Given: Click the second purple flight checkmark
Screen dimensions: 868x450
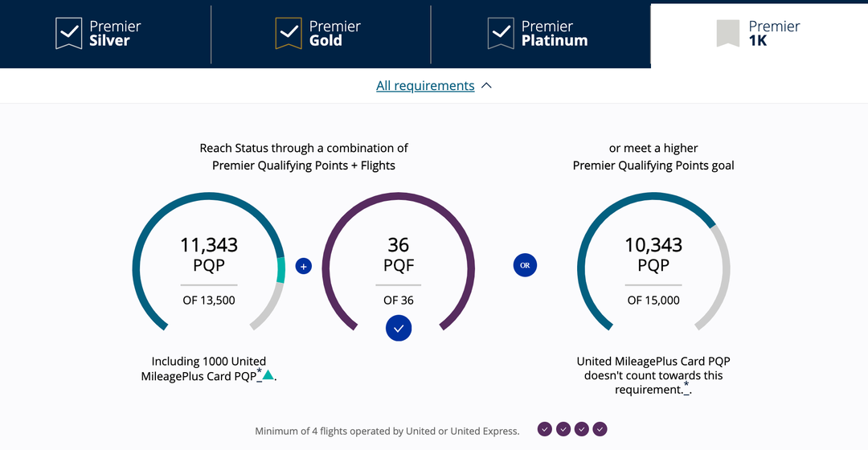Looking at the screenshot, I should tap(563, 429).
